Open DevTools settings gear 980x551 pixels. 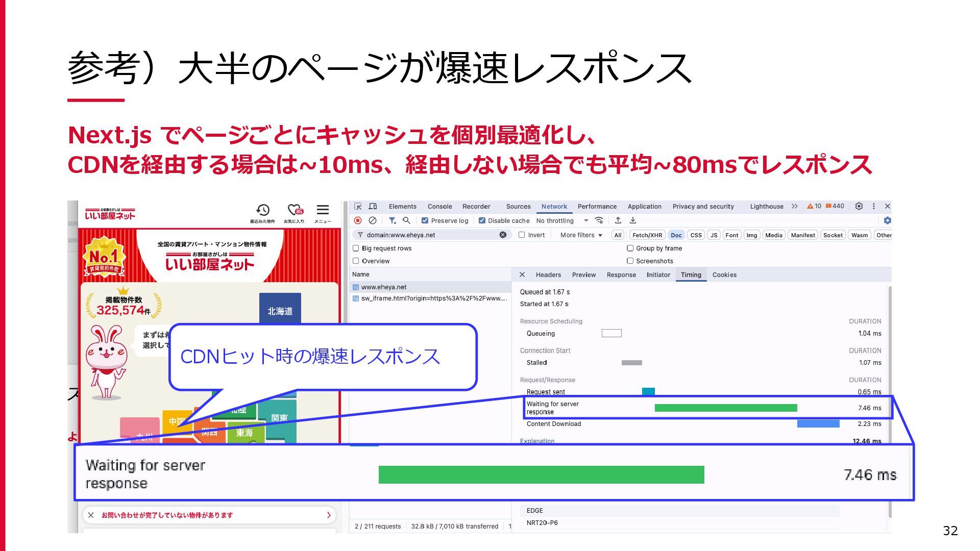(859, 206)
